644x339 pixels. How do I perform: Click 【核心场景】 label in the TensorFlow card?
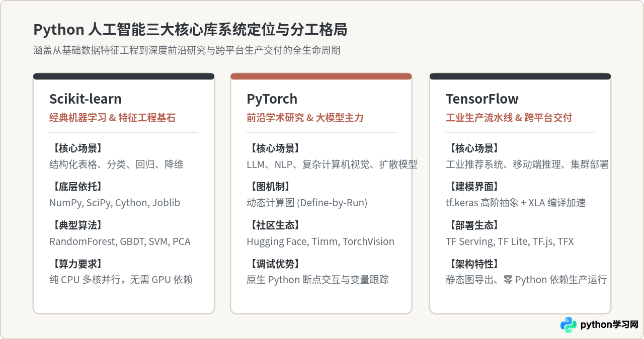(474, 148)
